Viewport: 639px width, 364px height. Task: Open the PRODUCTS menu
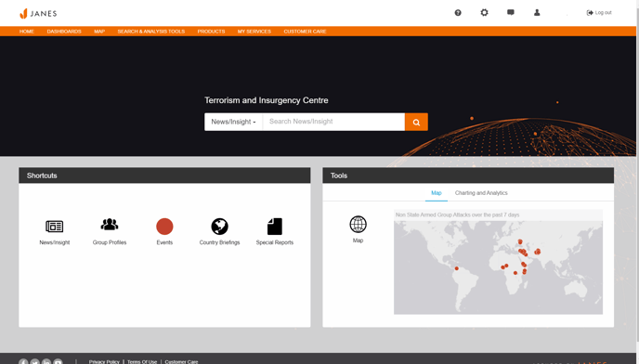click(x=211, y=32)
